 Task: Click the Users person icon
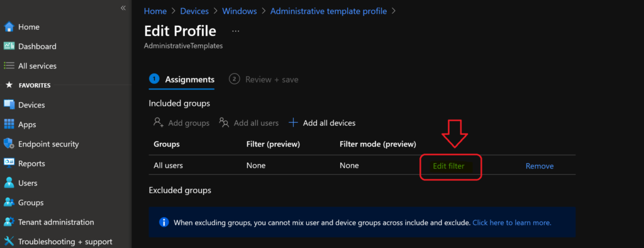(x=9, y=183)
